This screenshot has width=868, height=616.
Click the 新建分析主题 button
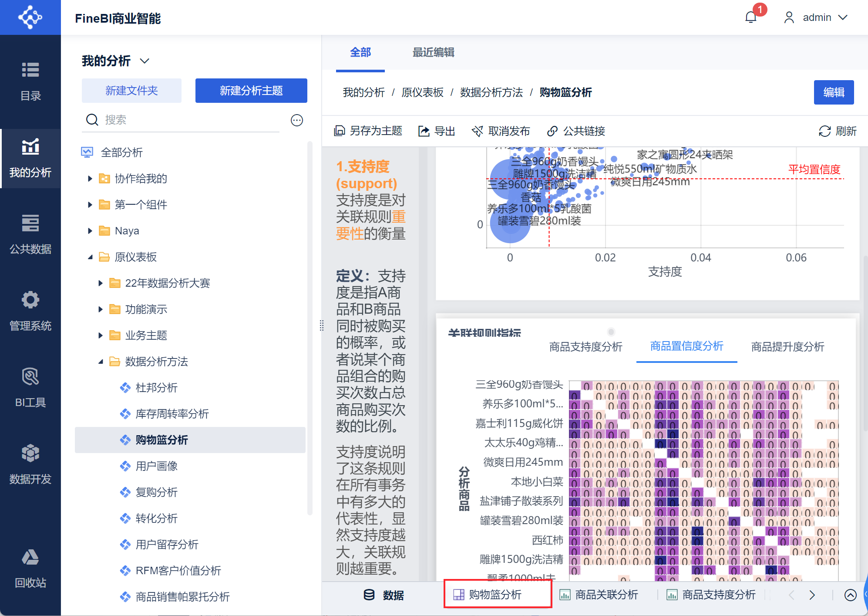coord(251,91)
